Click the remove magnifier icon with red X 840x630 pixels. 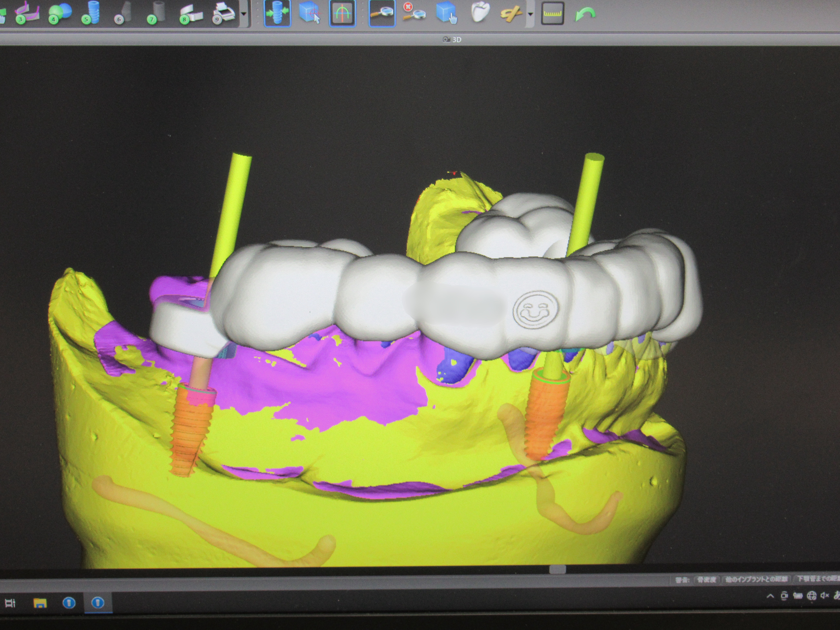[414, 12]
